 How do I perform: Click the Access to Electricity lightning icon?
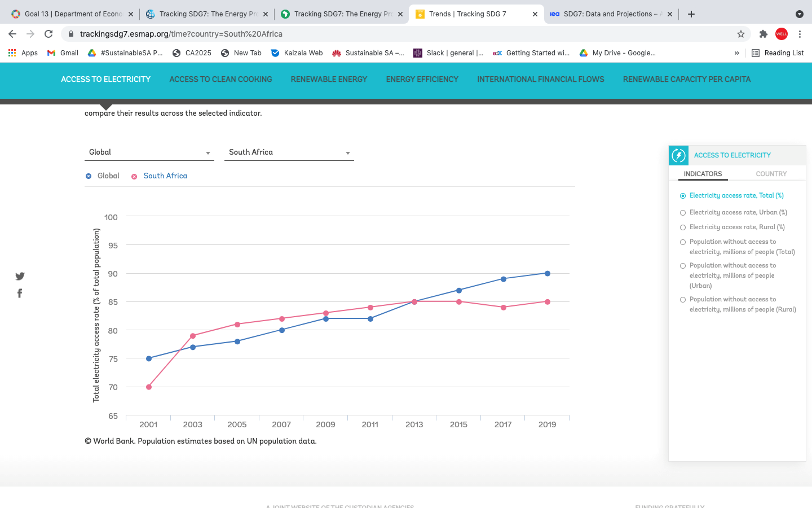click(678, 155)
